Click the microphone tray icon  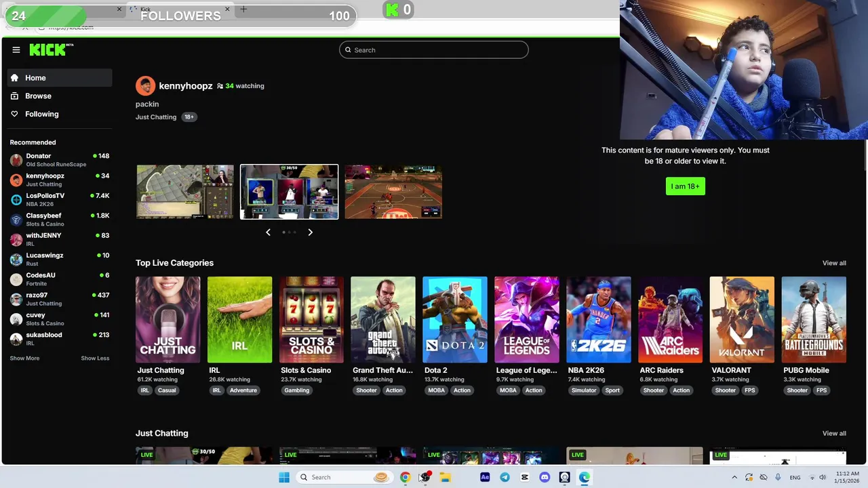click(777, 477)
